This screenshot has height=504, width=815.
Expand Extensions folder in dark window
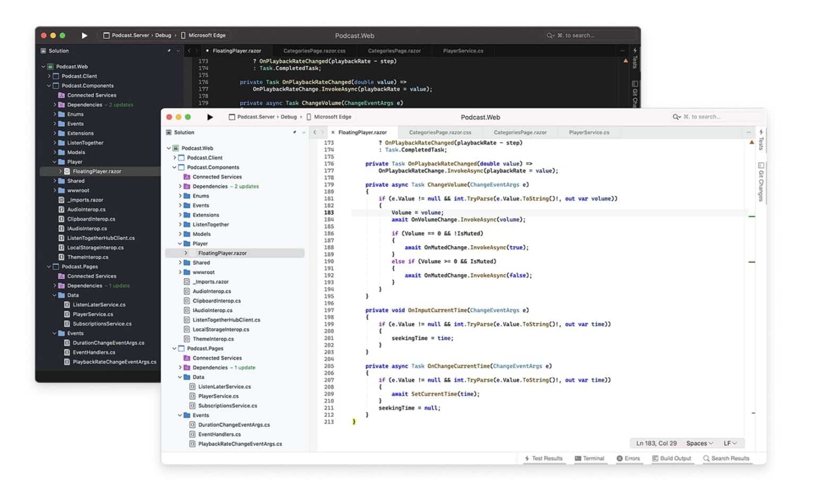tap(55, 134)
